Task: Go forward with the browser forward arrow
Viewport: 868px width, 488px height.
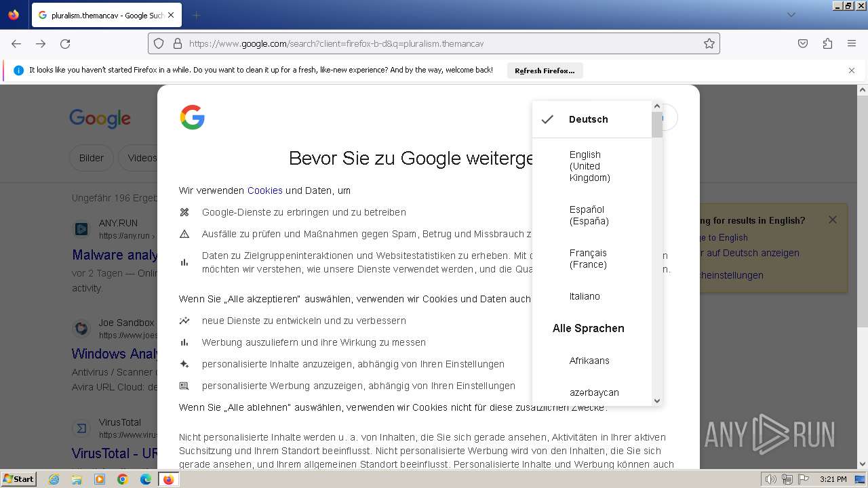Action: click(41, 43)
